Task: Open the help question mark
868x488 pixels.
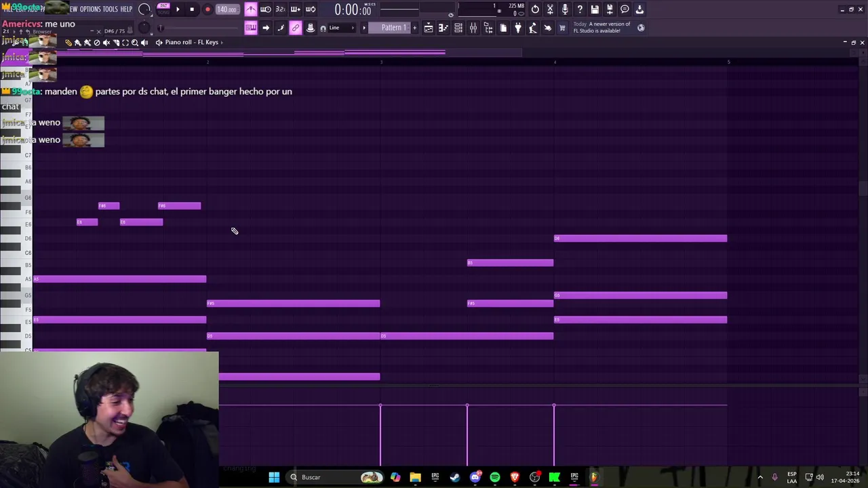Action: [x=580, y=9]
